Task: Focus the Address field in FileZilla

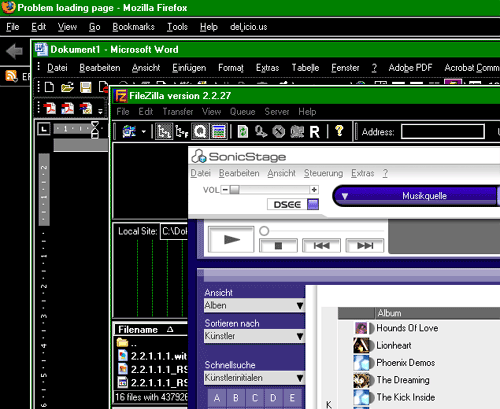Action: 443,132
